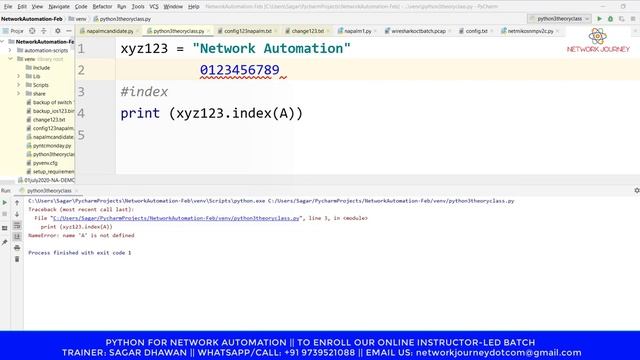Expand the automation-scripts folder
The height and width of the screenshot is (360, 640).
point(10,50)
